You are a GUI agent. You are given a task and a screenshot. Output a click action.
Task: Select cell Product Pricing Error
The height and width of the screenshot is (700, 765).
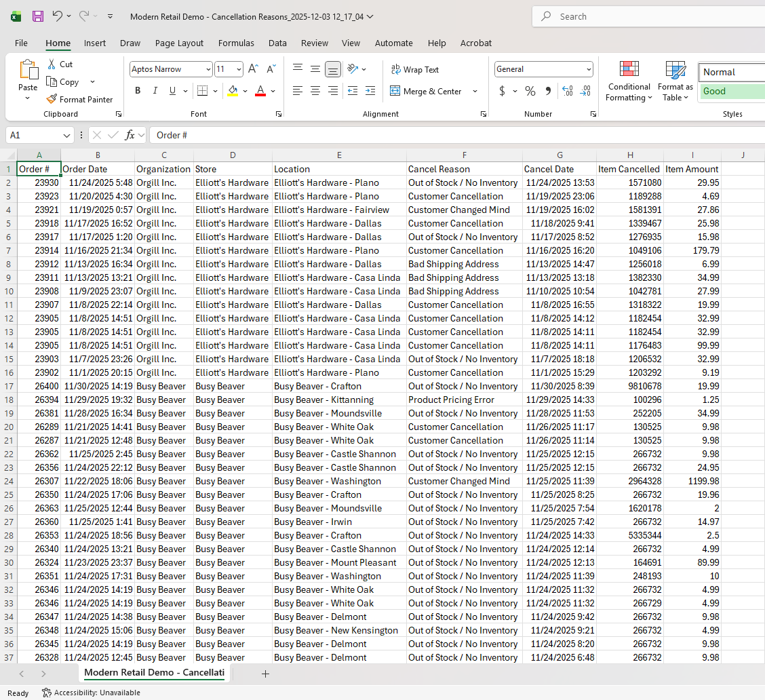pyautogui.click(x=464, y=400)
